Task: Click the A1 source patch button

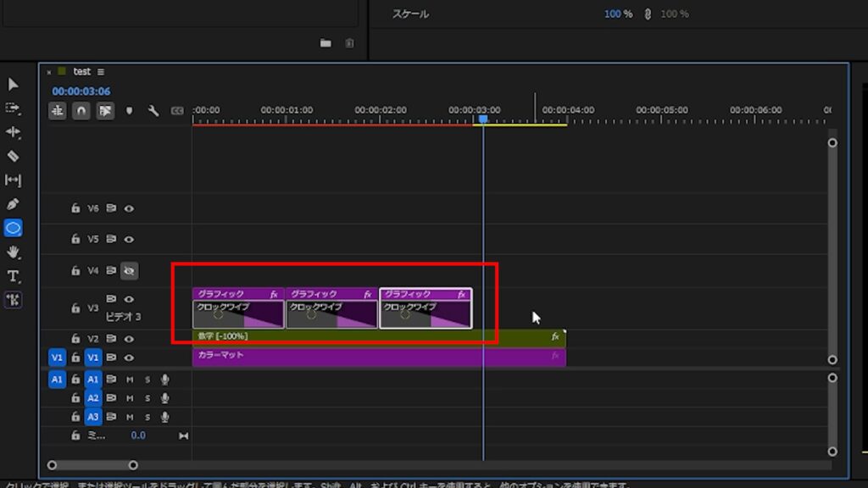Action: (57, 380)
